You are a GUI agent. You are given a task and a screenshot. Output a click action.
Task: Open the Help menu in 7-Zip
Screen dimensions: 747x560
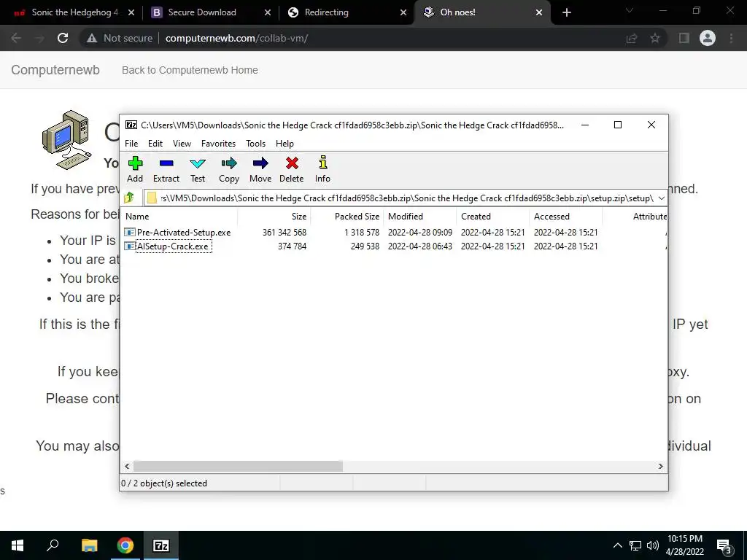285,144
